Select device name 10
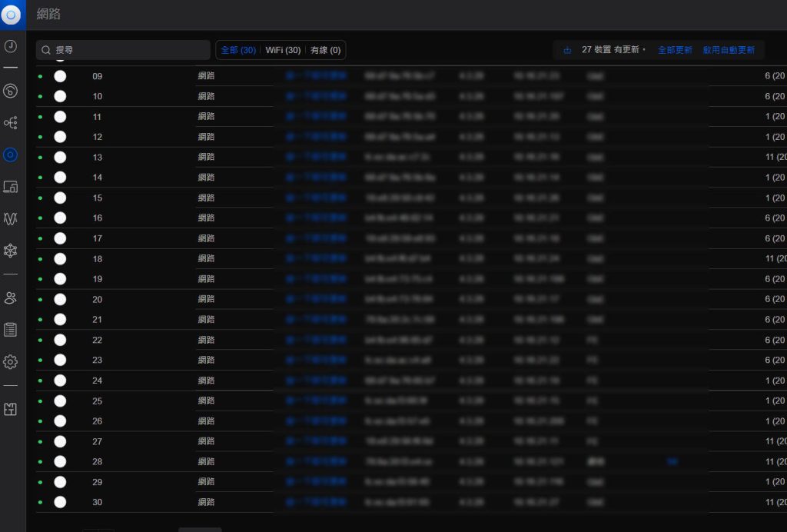The image size is (787, 532). pyautogui.click(x=98, y=96)
